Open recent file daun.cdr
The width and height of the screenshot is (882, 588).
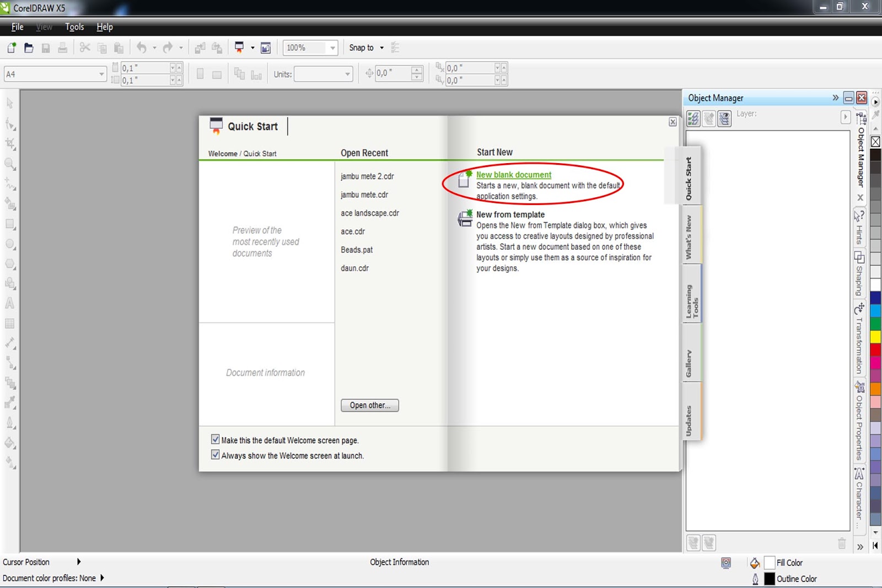tap(354, 268)
